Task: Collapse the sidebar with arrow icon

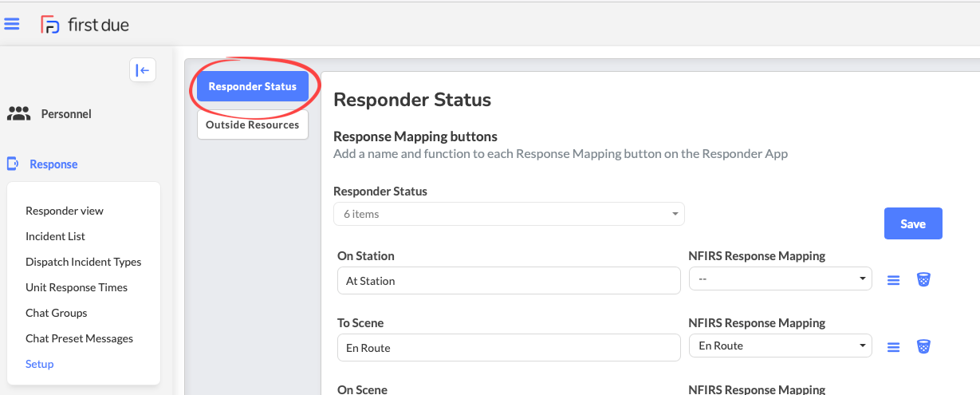Action: coord(143,70)
